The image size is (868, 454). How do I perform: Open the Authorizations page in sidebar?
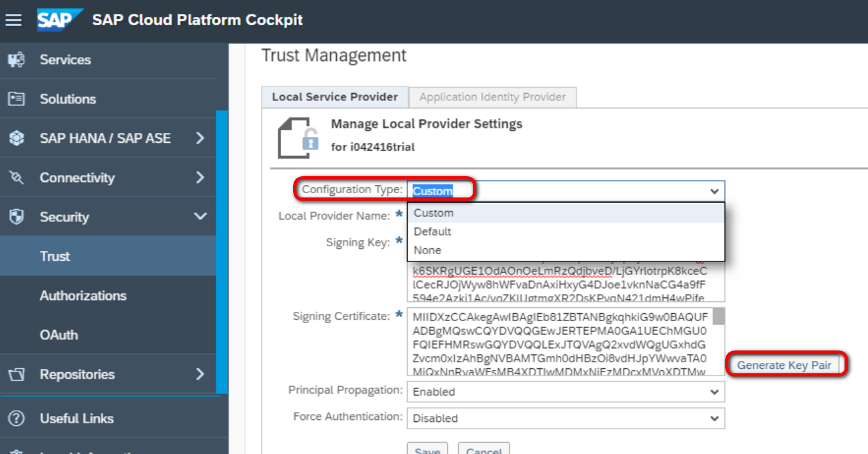tap(83, 295)
